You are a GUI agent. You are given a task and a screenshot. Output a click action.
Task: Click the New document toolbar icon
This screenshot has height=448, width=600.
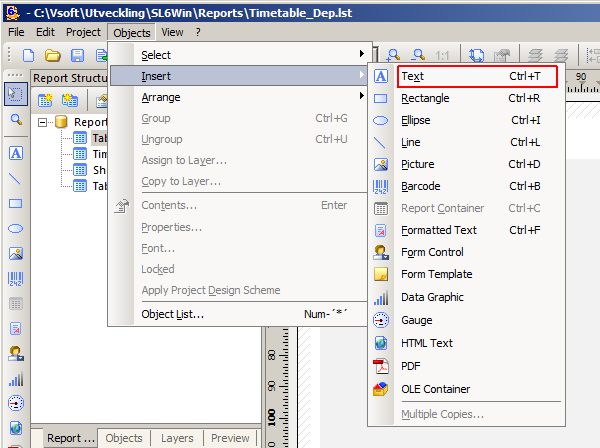tap(29, 56)
